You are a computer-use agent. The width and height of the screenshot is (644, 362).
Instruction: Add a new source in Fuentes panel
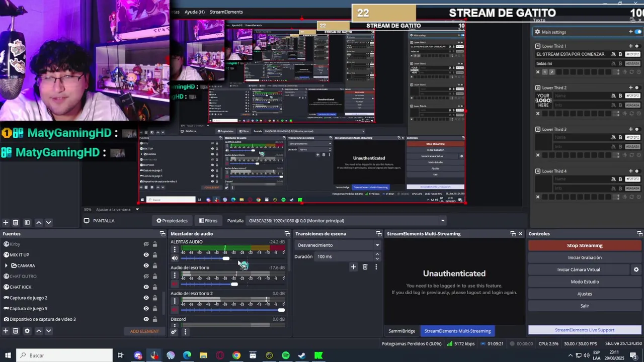pos(6,331)
